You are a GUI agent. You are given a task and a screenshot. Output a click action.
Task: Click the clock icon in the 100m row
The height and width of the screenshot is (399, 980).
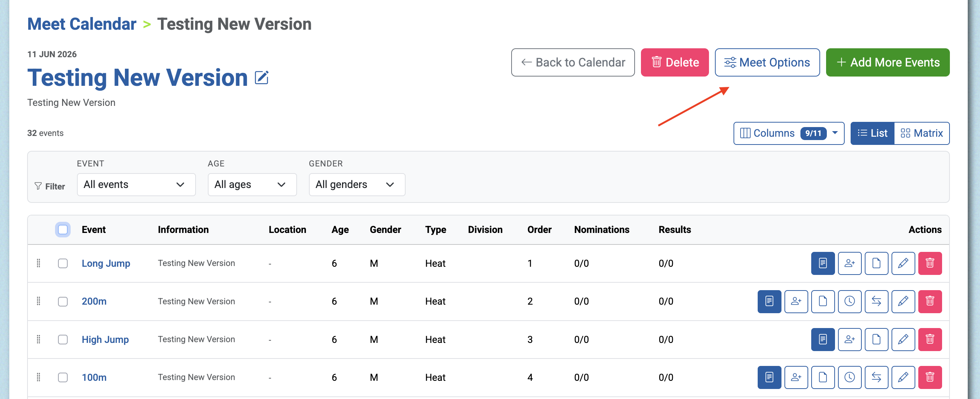tap(850, 377)
